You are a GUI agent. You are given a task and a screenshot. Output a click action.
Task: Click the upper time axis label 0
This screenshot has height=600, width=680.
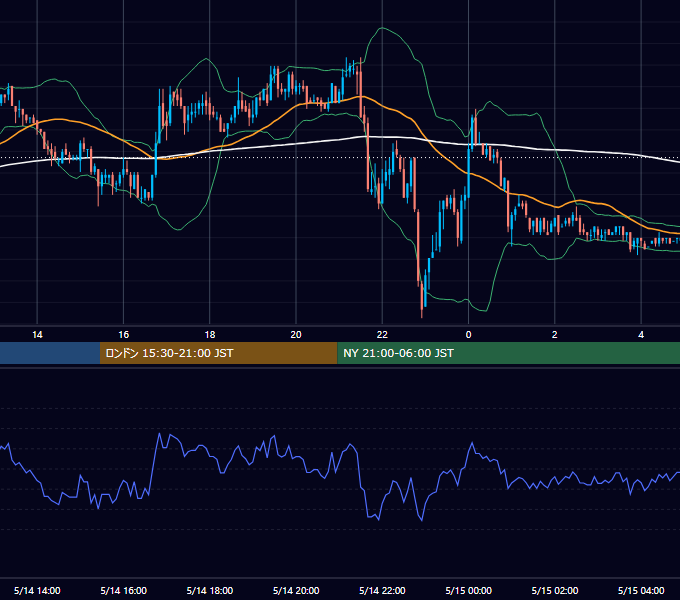click(x=468, y=335)
